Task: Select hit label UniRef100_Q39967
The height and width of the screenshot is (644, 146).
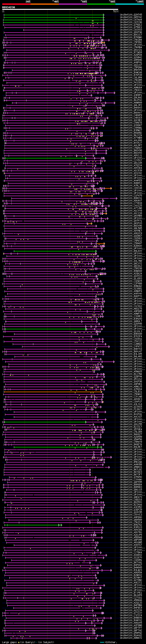Action: (131, 125)
